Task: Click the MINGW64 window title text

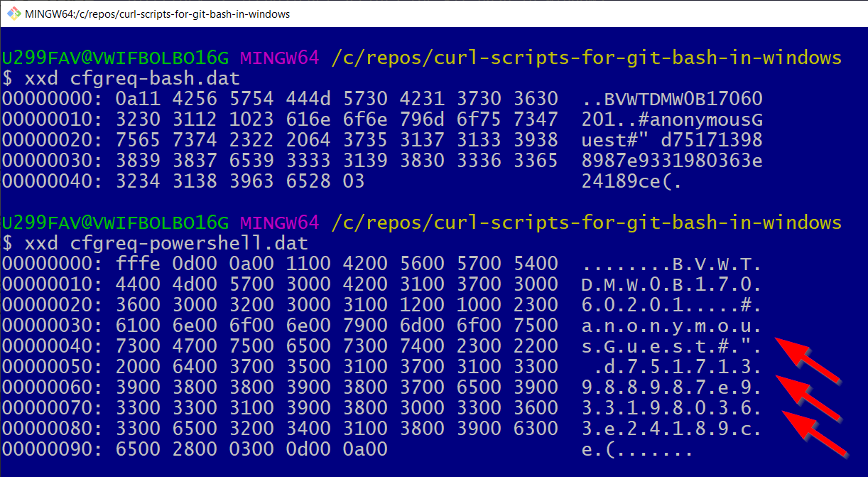Action: click(x=158, y=14)
